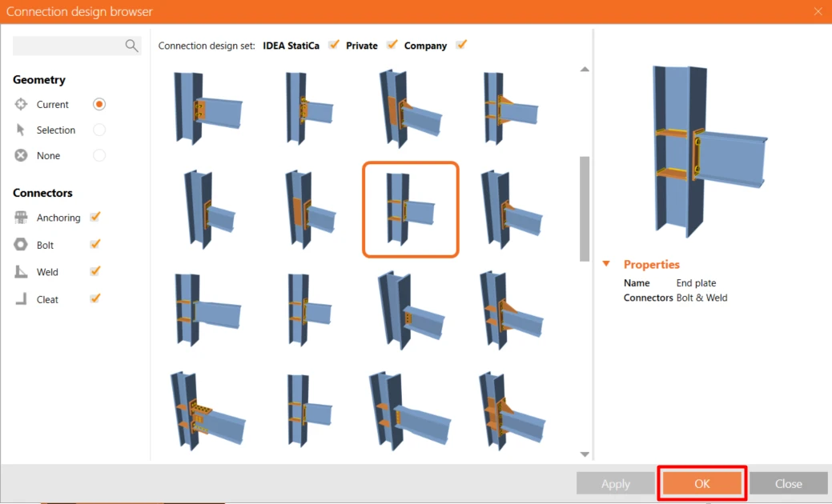Viewport: 832px width, 504px height.
Task: Collapse the Properties section triangle
Action: click(x=606, y=263)
